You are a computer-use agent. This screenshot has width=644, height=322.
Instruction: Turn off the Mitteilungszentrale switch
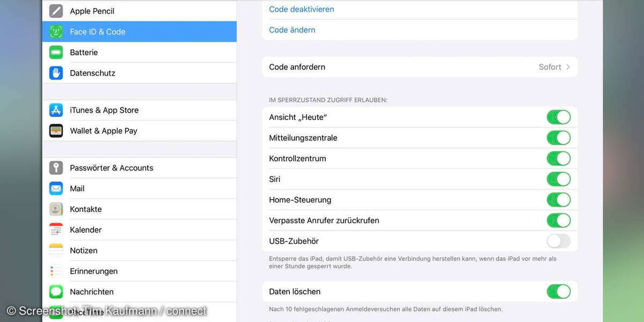click(x=559, y=138)
